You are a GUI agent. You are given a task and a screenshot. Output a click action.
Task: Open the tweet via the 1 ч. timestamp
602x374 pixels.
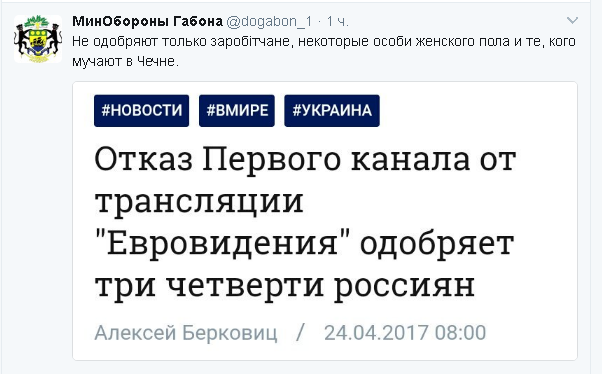337,22
